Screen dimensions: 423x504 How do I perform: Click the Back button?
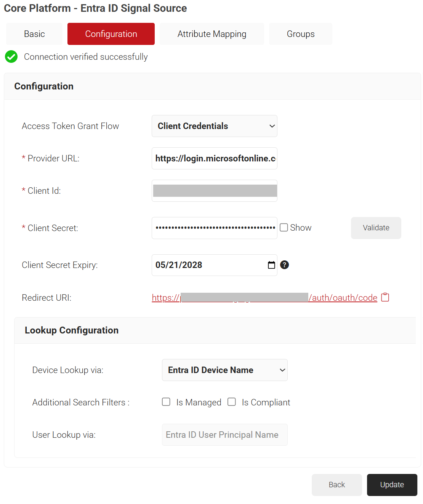point(337,485)
